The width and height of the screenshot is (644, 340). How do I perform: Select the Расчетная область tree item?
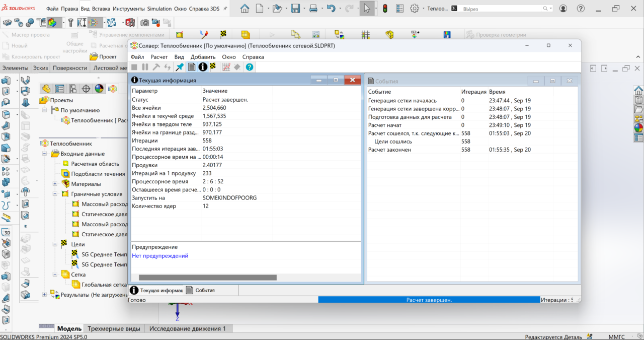coord(95,164)
